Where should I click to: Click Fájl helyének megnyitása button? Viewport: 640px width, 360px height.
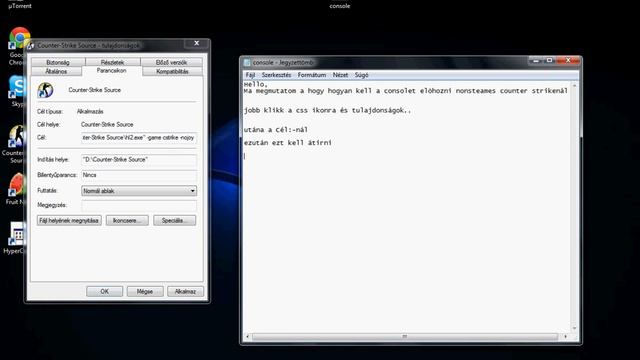[x=69, y=220]
